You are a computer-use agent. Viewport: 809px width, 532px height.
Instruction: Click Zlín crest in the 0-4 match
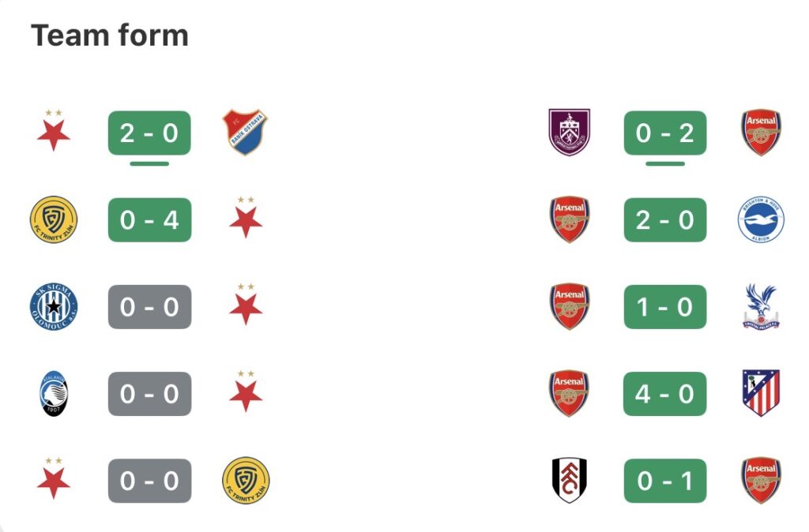[x=54, y=219]
